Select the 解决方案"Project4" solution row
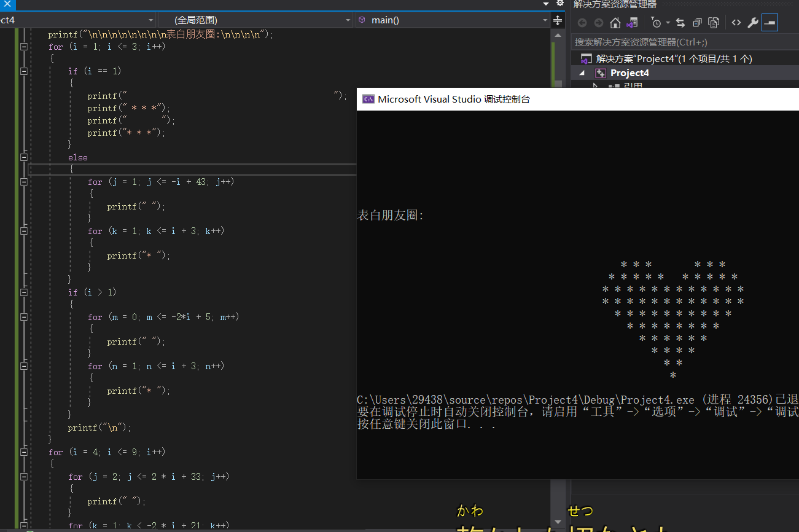This screenshot has width=799, height=532. tap(685, 59)
